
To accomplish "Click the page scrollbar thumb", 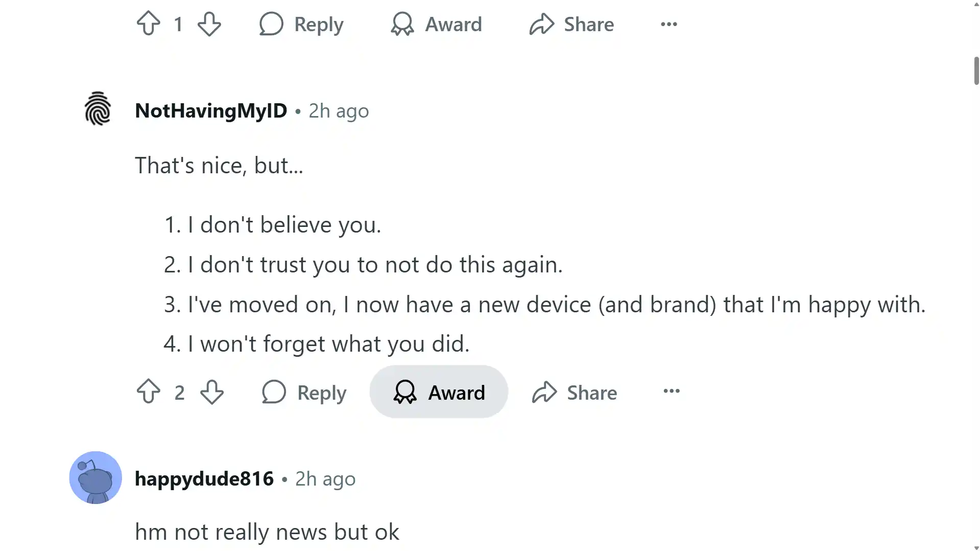I will (976, 71).
